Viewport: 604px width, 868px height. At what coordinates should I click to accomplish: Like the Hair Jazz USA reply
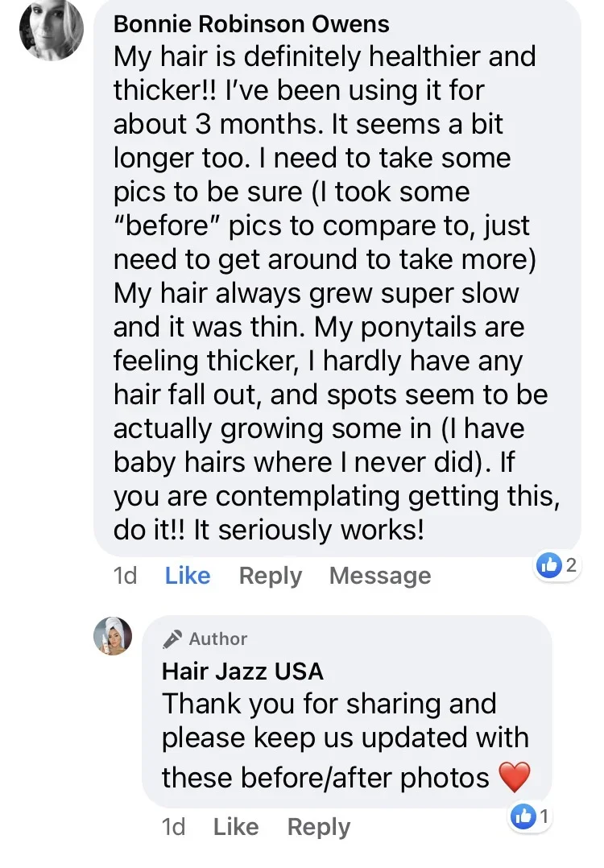tap(236, 827)
